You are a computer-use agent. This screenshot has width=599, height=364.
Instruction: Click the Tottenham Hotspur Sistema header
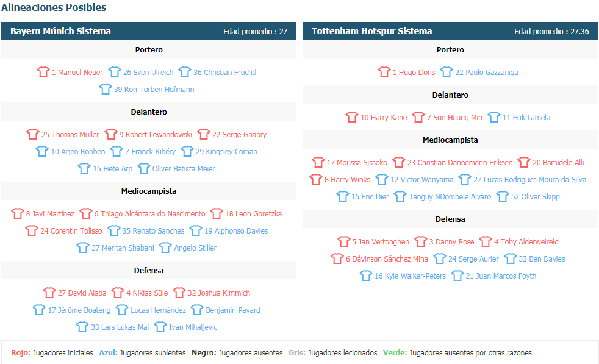371,31
